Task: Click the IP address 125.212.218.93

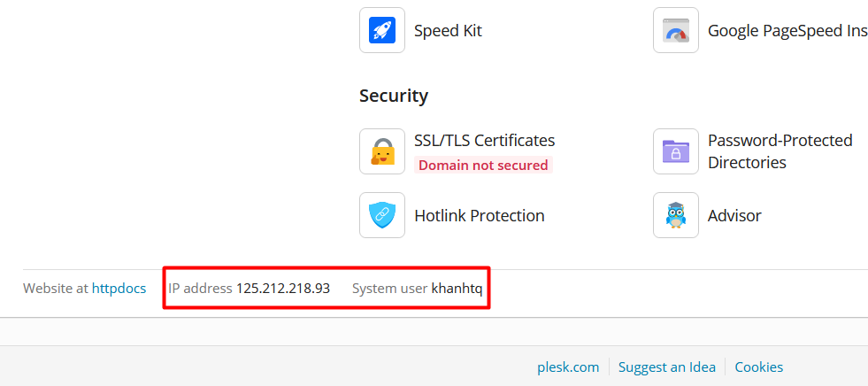Action: point(282,288)
